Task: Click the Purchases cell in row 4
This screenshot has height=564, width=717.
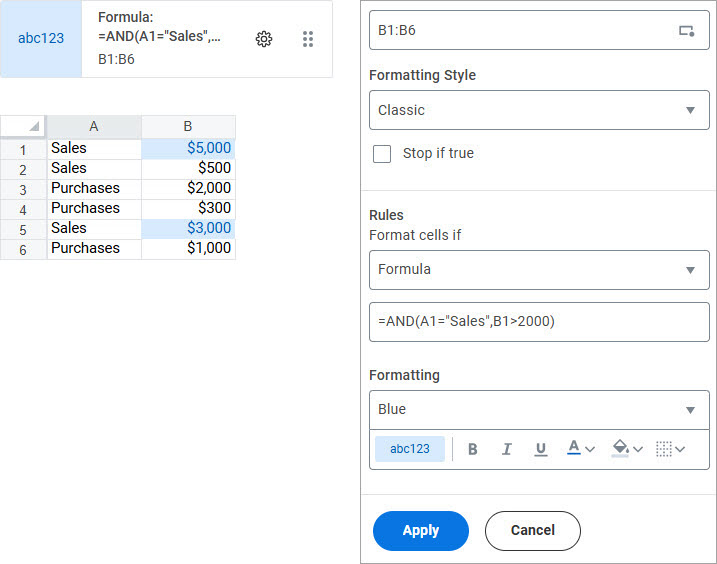Action: pos(94,209)
